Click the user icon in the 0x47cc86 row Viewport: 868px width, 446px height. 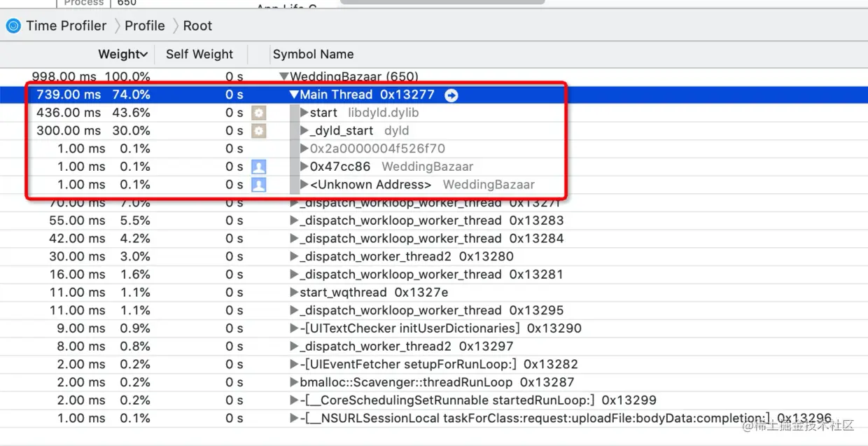(259, 167)
